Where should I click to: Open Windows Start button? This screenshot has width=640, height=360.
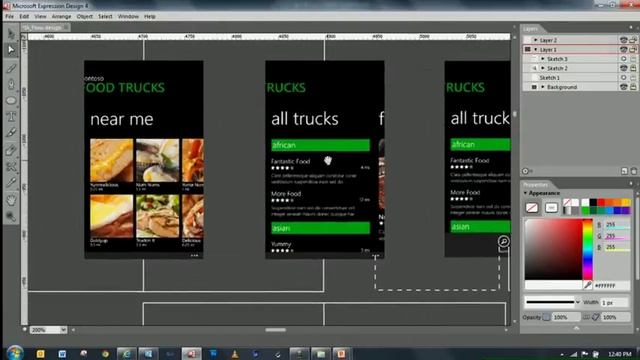[15, 353]
